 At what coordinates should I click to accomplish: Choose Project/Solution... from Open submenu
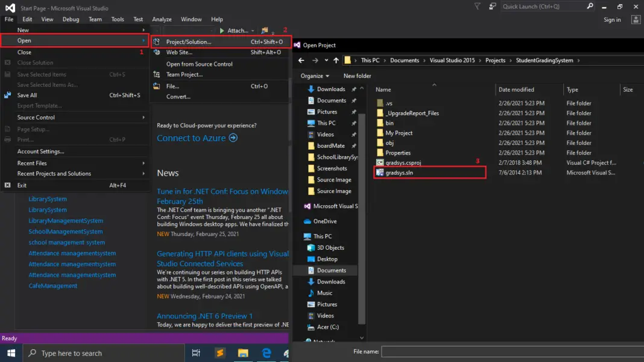189,42
